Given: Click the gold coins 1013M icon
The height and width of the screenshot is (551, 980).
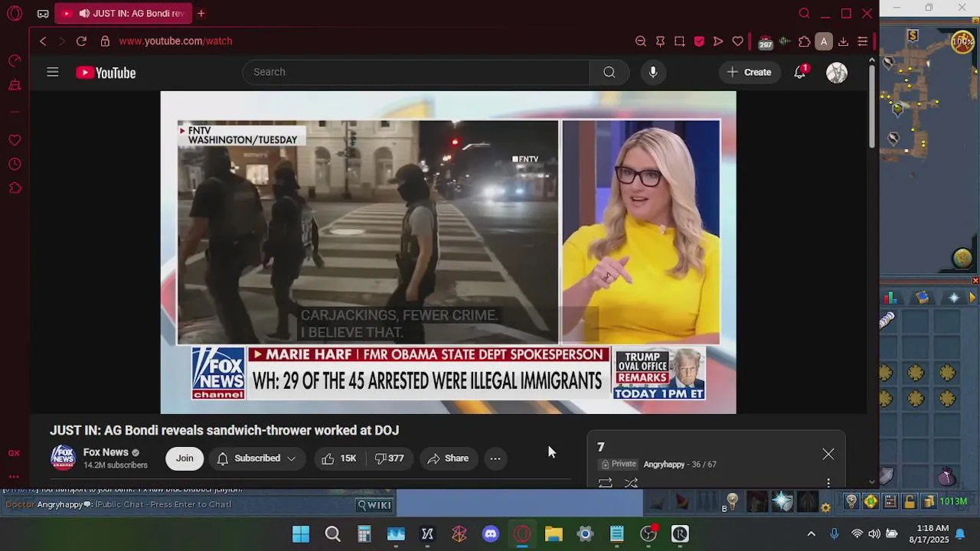Looking at the screenshot, I should [x=929, y=502].
